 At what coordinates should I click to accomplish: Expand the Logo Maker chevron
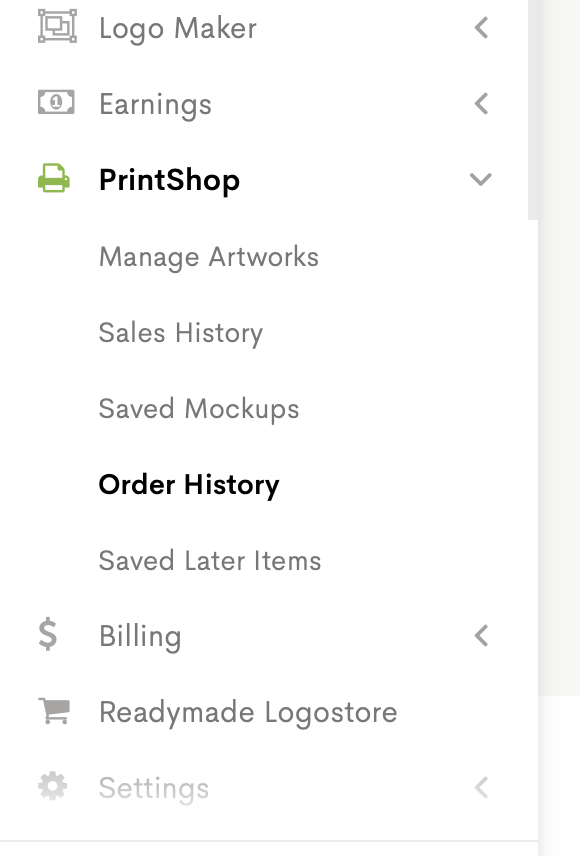pos(481,27)
